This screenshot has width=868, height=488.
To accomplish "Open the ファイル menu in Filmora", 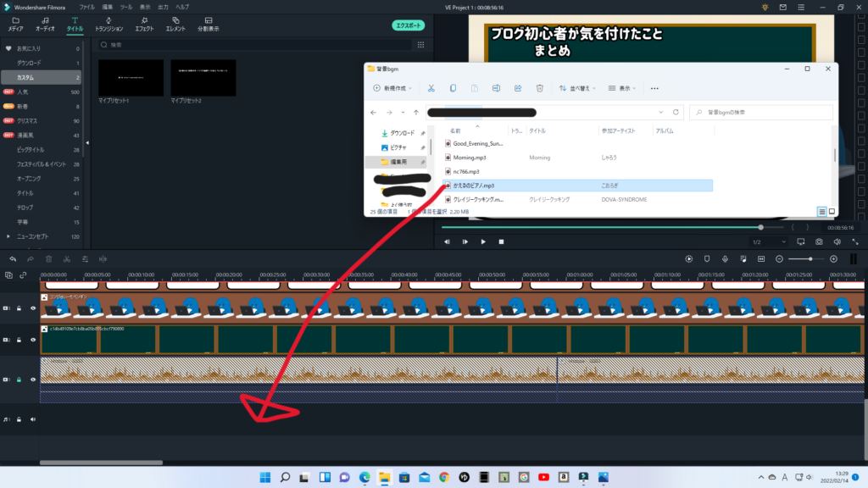I will [x=86, y=7].
